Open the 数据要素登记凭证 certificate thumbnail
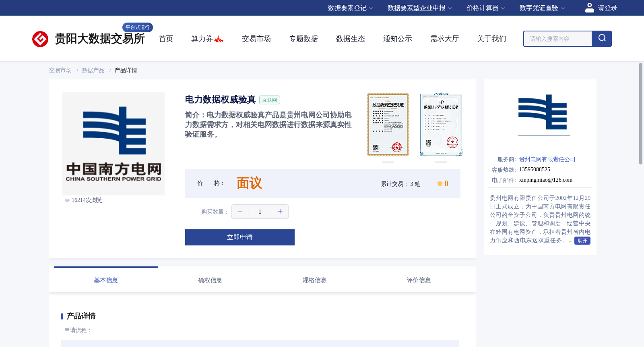Image resolution: width=644 pixels, height=347 pixels. [x=388, y=125]
